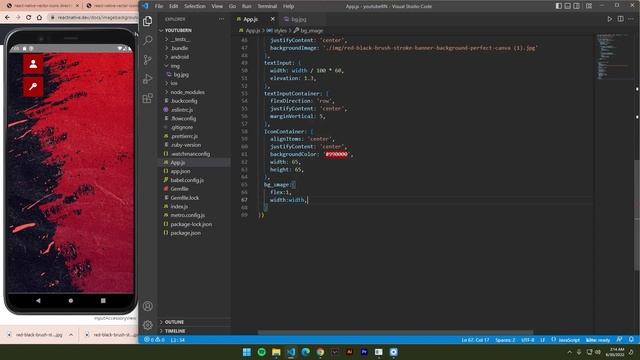
Task: Tap the key icon in emulator
Action: 33,87
